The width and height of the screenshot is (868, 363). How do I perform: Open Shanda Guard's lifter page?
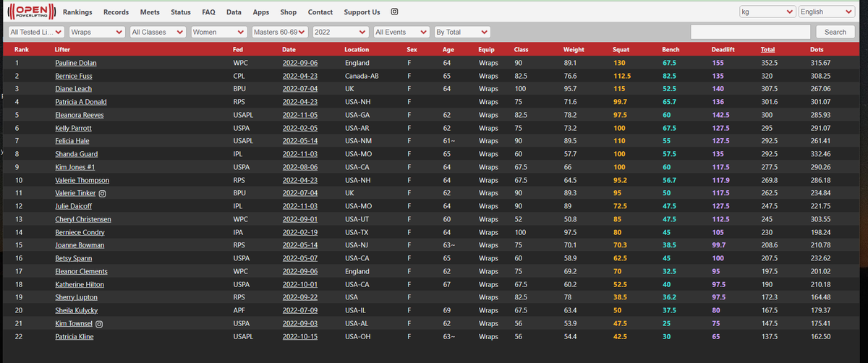pyautogui.click(x=76, y=154)
